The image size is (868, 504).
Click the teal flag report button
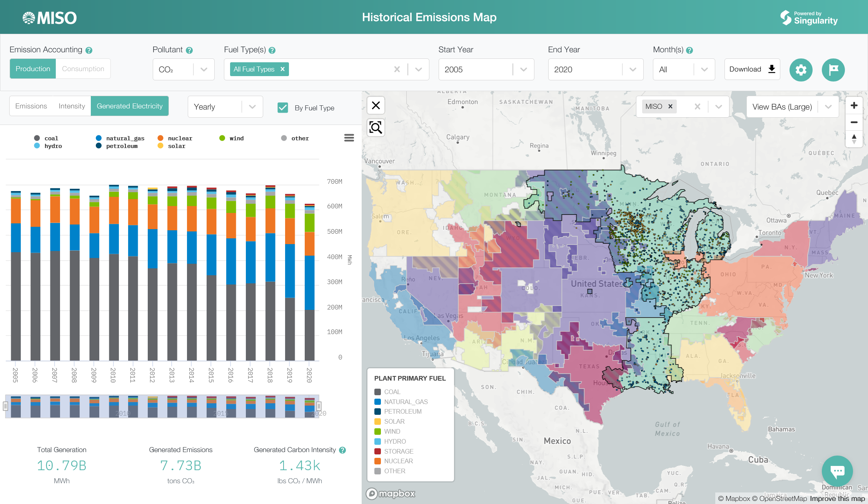coord(833,70)
